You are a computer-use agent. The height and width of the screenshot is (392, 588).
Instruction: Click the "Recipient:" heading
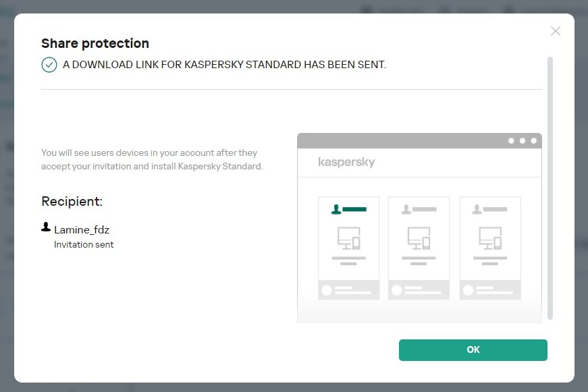(72, 201)
